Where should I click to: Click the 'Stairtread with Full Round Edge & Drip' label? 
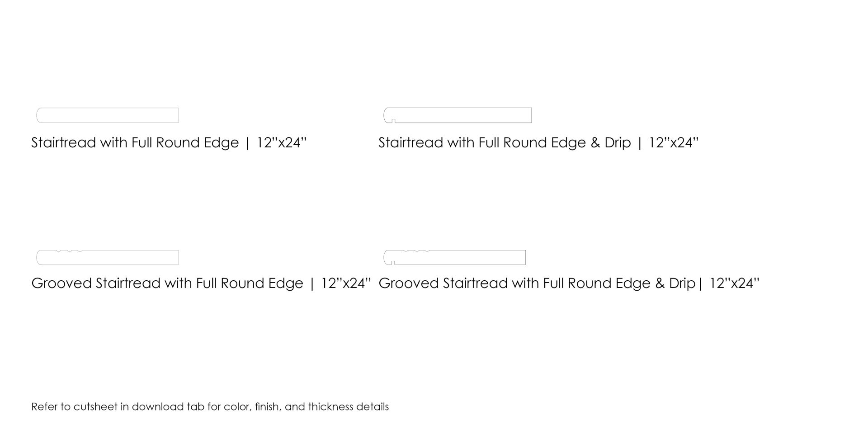505,143
